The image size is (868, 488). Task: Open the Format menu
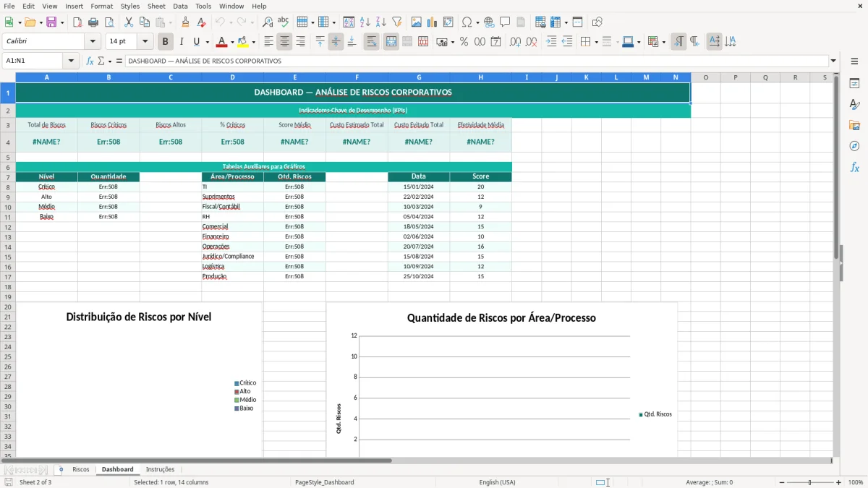point(101,6)
